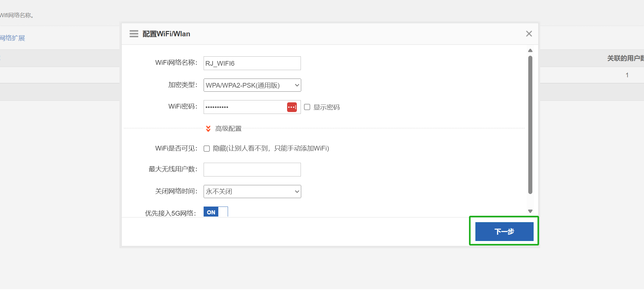The width and height of the screenshot is (644, 307).
Task: Click the red password manager icon
Action: tap(292, 107)
